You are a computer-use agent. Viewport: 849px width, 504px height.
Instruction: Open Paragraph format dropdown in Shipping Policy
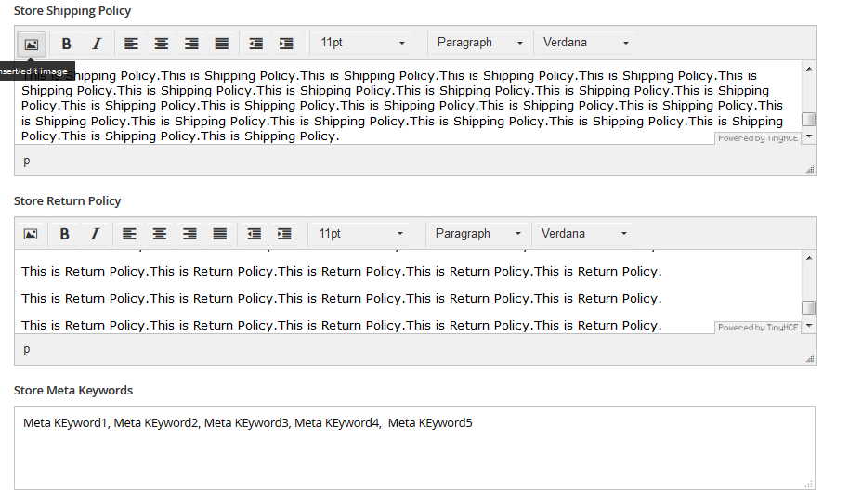pyautogui.click(x=479, y=43)
